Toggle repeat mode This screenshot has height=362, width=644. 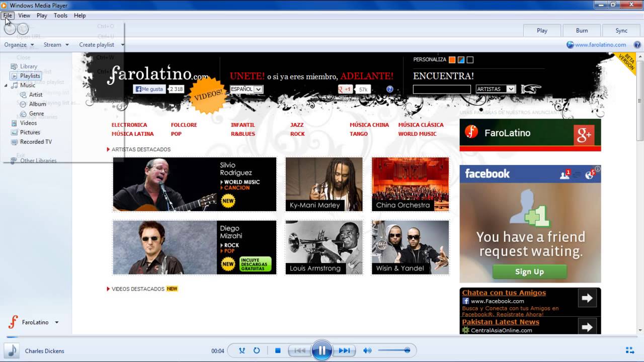257,350
